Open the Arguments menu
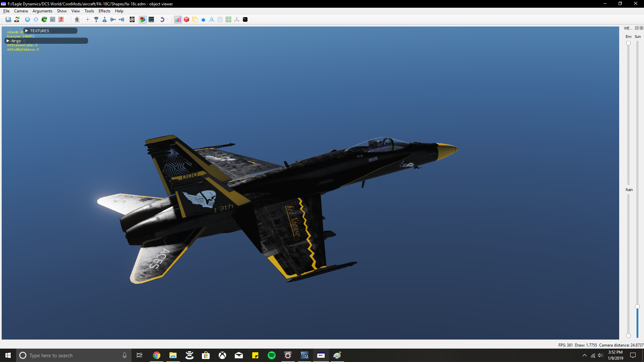This screenshot has height=362, width=644. coord(42,11)
